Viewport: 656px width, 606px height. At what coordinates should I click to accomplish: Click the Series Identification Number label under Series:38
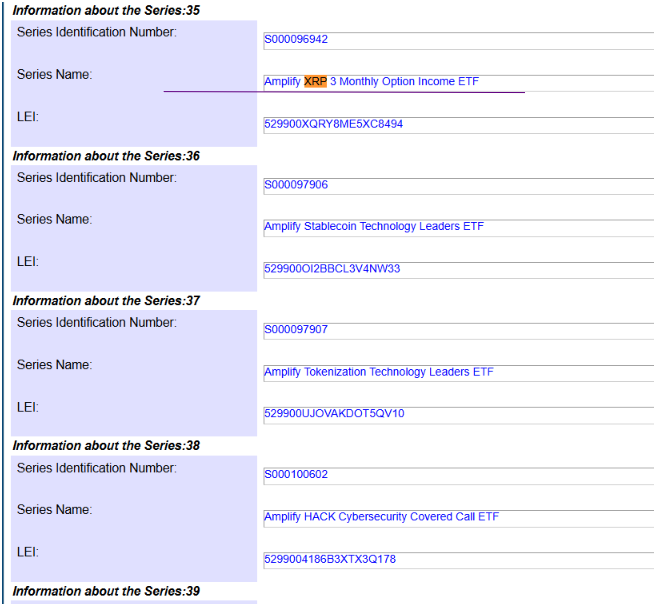click(97, 467)
